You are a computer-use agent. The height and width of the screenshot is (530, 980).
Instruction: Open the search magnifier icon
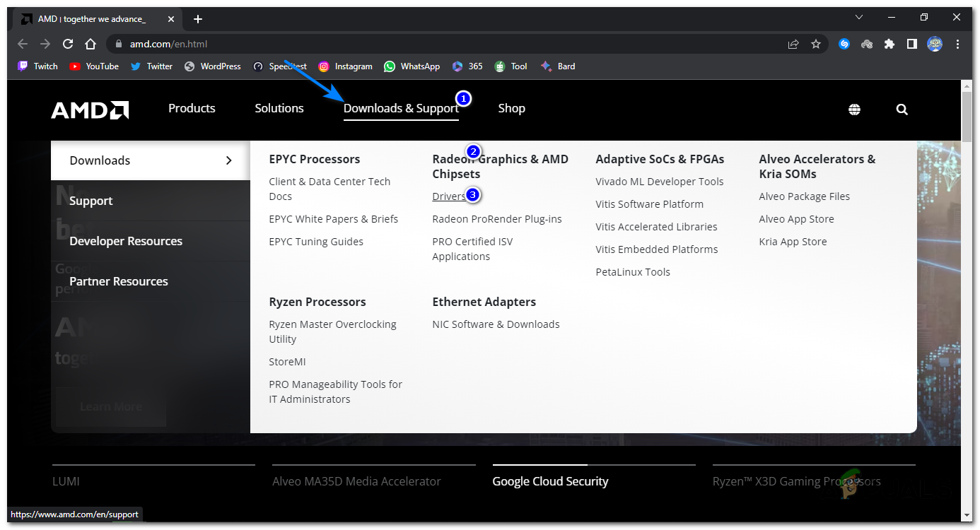[x=902, y=109]
